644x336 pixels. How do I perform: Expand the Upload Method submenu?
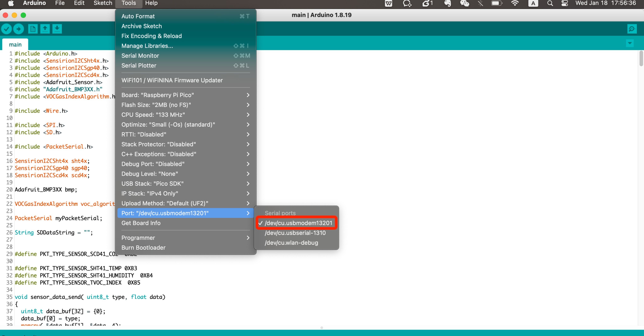click(186, 203)
